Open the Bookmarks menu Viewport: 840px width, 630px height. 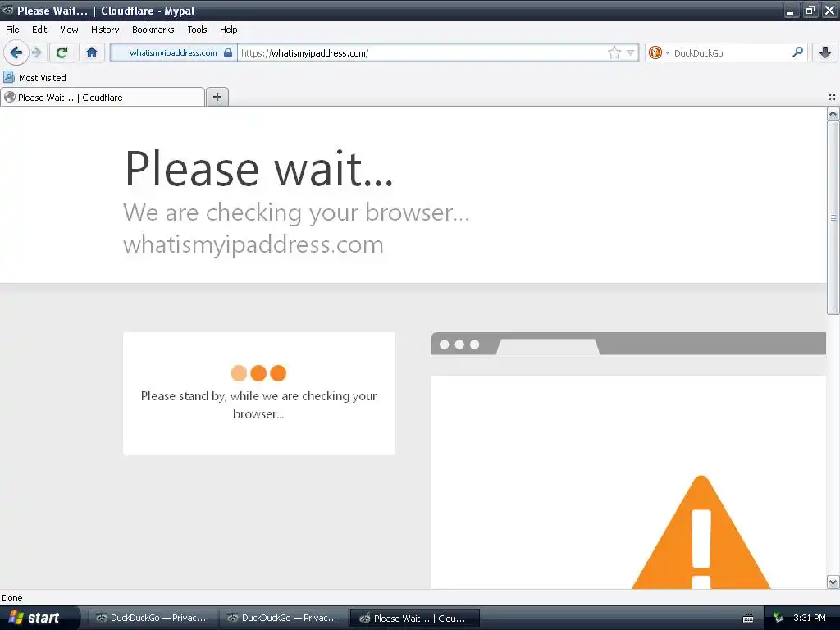tap(153, 30)
